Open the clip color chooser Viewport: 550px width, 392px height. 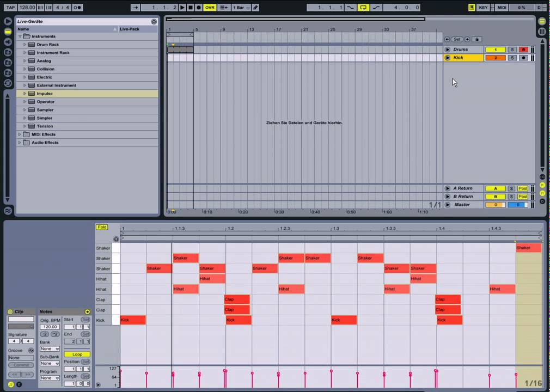[x=21, y=327]
